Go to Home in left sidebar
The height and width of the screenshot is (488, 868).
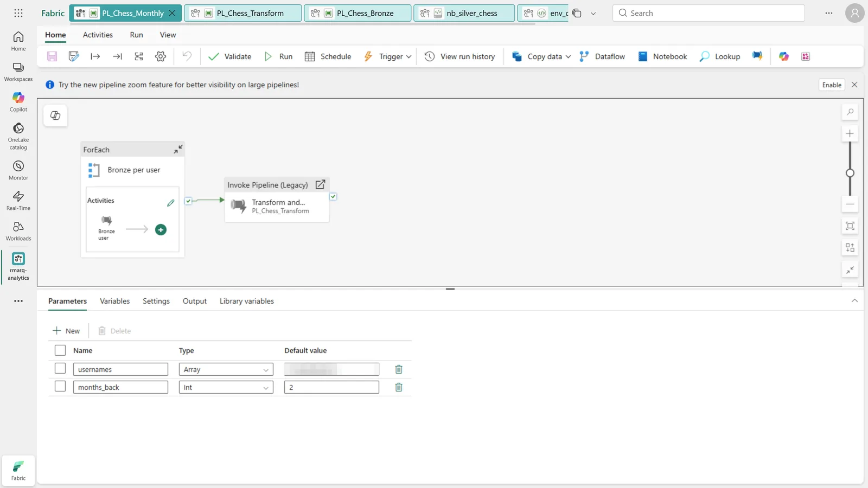point(18,41)
